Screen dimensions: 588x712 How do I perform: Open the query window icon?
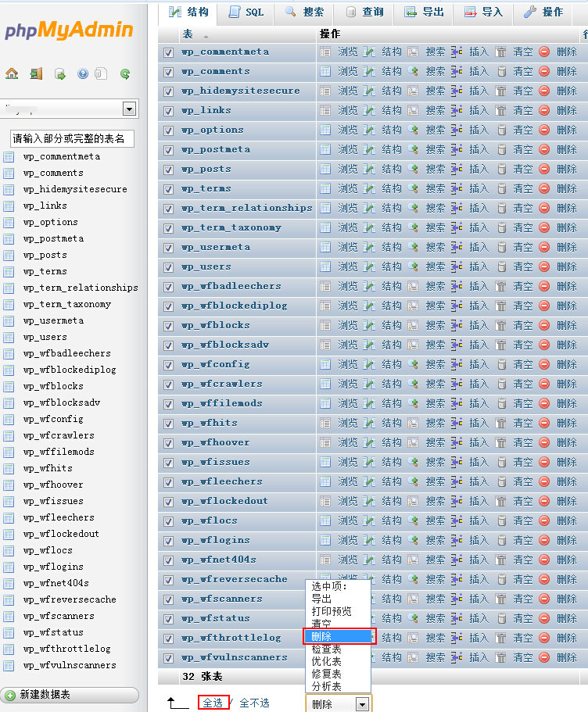pos(60,74)
